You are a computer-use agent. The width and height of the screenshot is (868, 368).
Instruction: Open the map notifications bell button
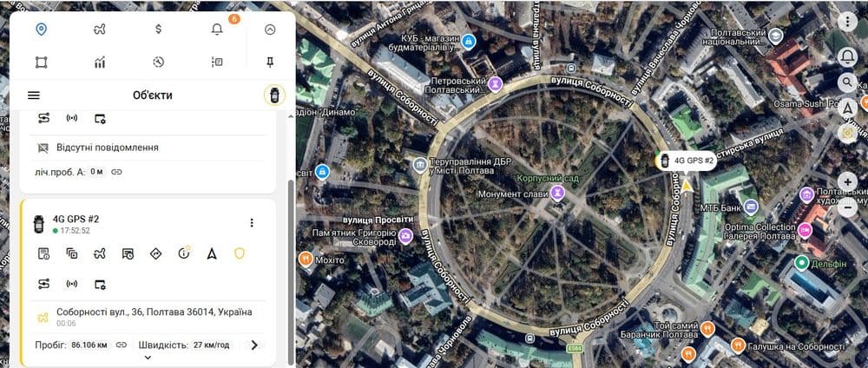pyautogui.click(x=847, y=56)
